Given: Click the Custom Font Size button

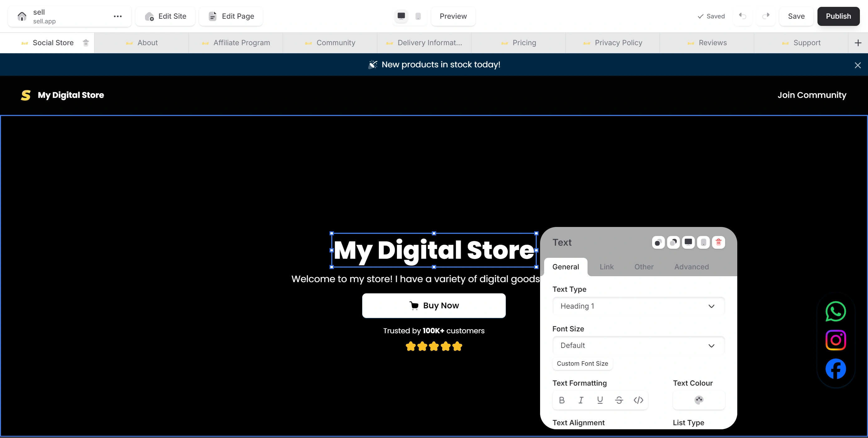Looking at the screenshot, I should (582, 363).
